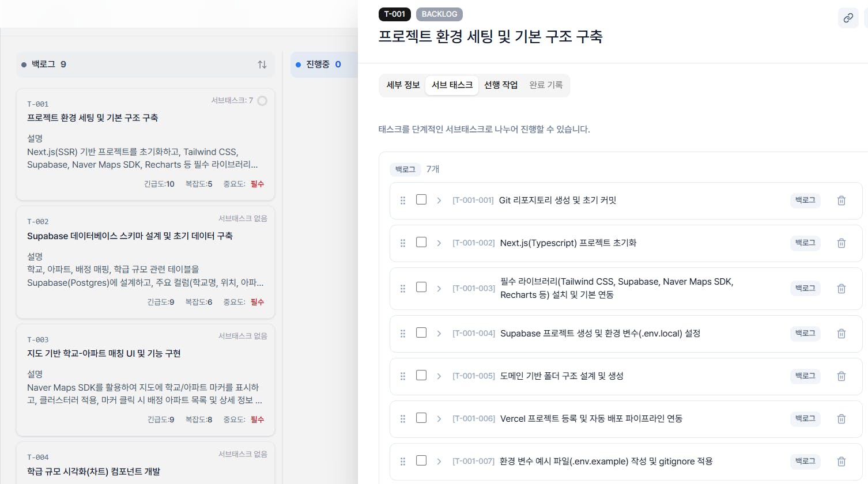The width and height of the screenshot is (868, 484).
Task: Click the drag handle of T-001-005 row
Action: click(x=403, y=376)
